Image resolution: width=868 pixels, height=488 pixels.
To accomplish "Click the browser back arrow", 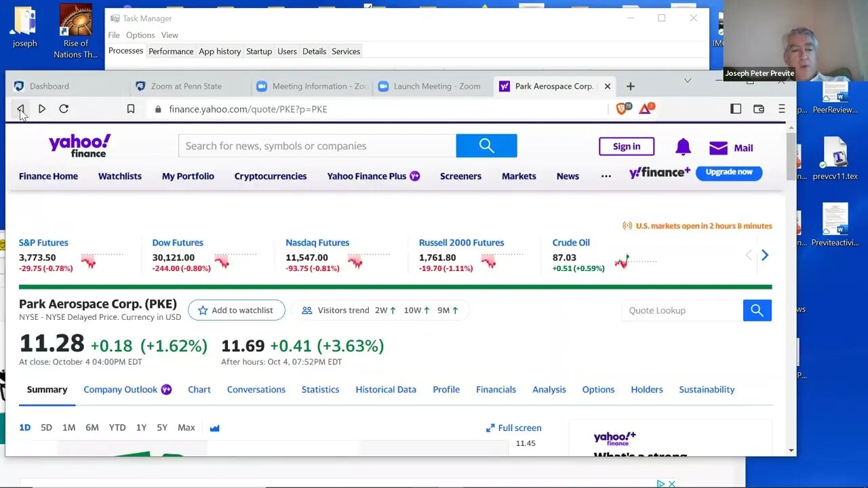I will pyautogui.click(x=20, y=108).
